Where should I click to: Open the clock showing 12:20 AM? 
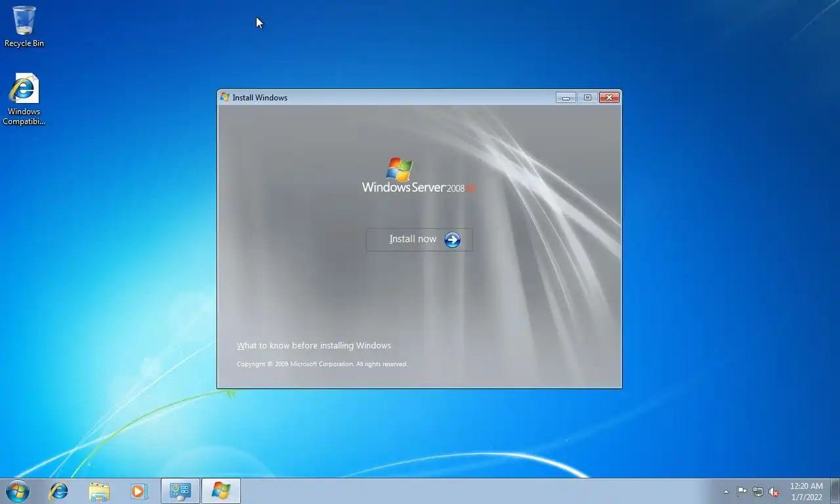806,492
